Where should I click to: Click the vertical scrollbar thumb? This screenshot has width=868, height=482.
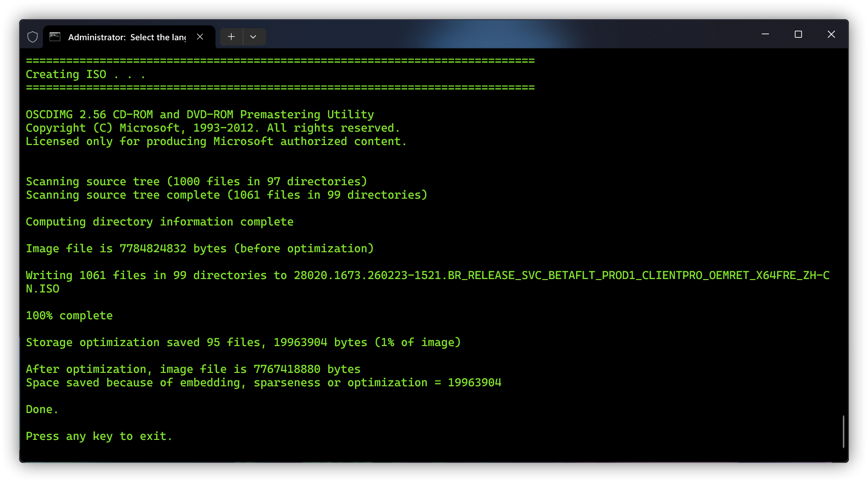click(843, 431)
